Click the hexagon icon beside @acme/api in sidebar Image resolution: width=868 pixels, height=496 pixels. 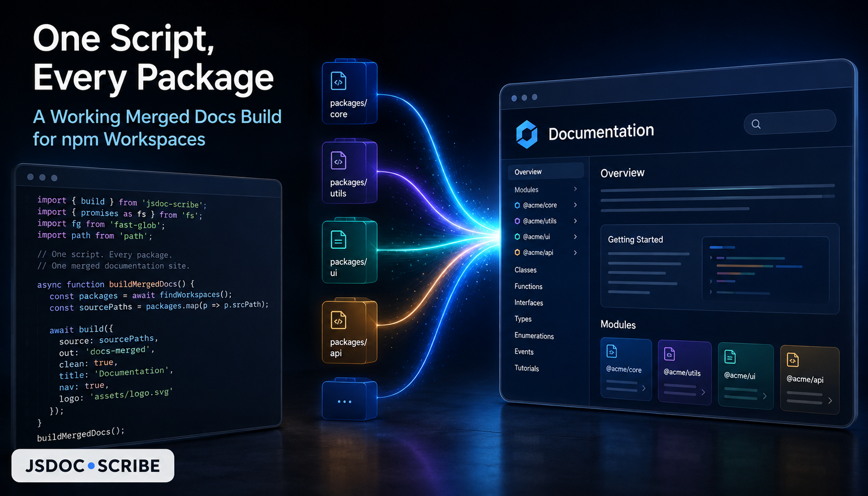pos(517,252)
